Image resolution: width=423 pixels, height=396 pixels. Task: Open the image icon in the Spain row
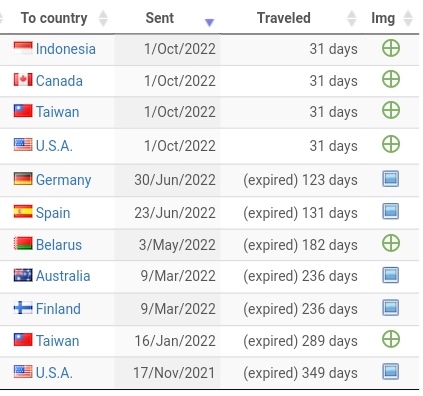pos(390,211)
